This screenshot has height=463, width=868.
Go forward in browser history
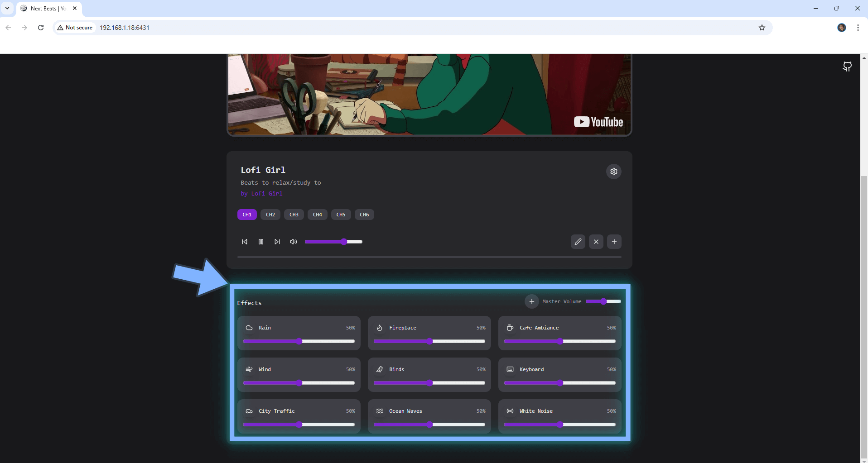click(x=24, y=28)
